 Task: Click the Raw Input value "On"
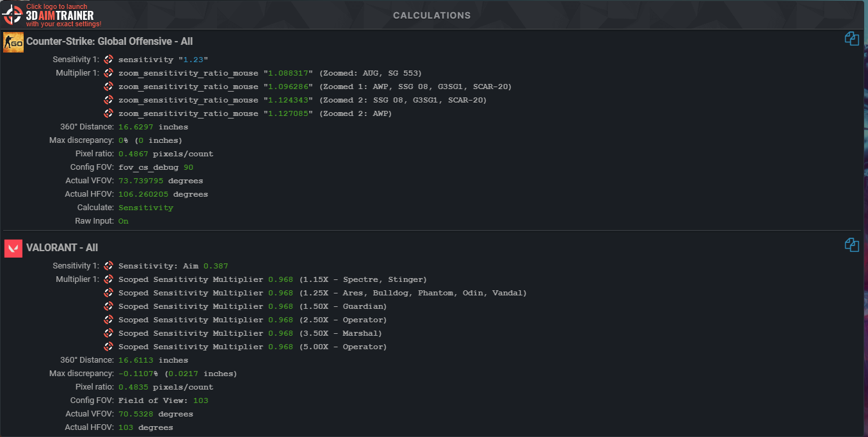coord(124,221)
